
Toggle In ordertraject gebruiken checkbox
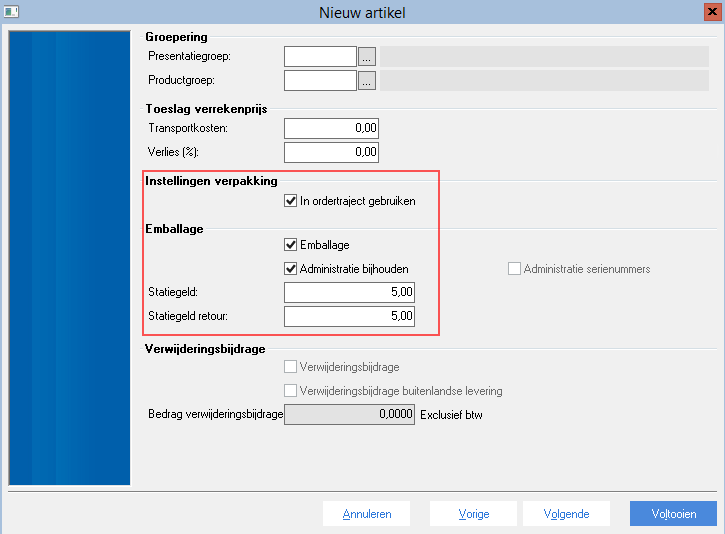pyautogui.click(x=290, y=201)
